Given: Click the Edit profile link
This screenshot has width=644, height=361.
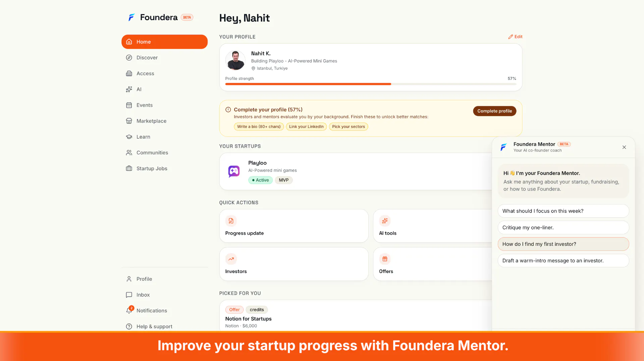Looking at the screenshot, I should pos(515,37).
